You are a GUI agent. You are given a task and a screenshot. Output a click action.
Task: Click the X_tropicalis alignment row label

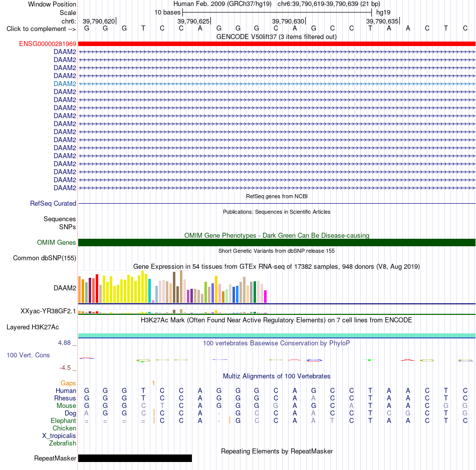click(59, 436)
